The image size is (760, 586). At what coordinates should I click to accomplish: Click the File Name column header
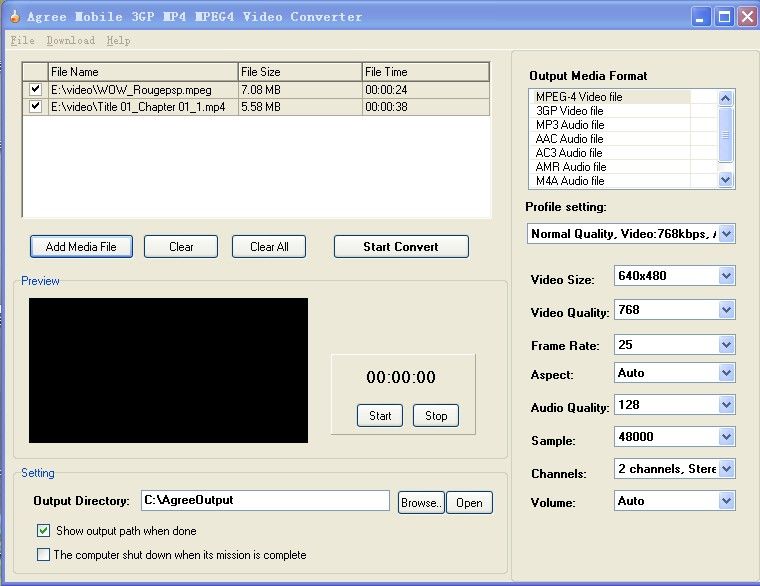(x=142, y=72)
